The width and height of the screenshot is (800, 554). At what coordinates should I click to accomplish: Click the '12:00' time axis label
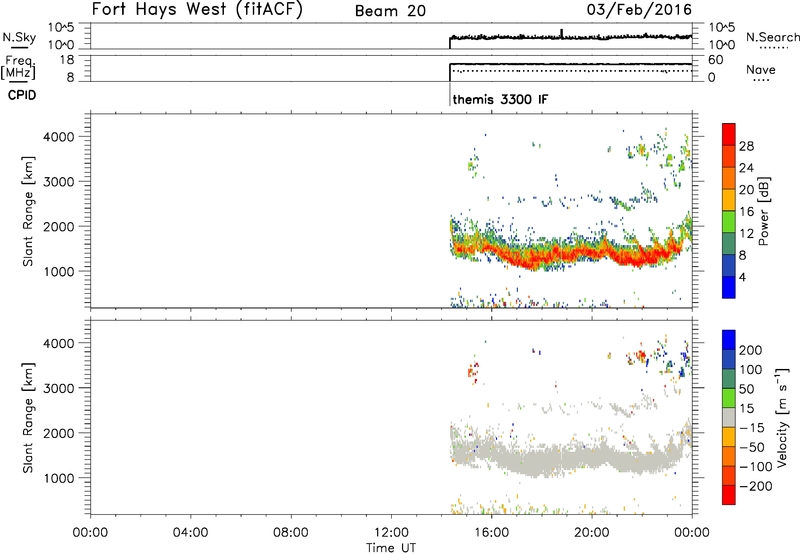pos(391,533)
